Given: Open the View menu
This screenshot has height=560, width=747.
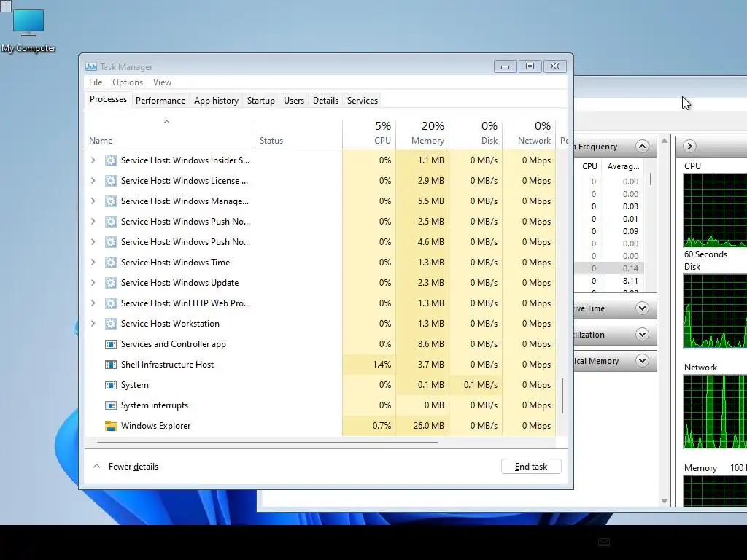Looking at the screenshot, I should tap(162, 82).
